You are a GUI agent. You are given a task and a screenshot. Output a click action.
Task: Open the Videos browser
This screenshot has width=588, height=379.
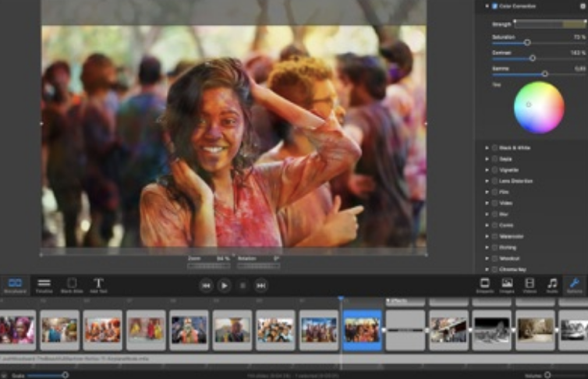(530, 285)
